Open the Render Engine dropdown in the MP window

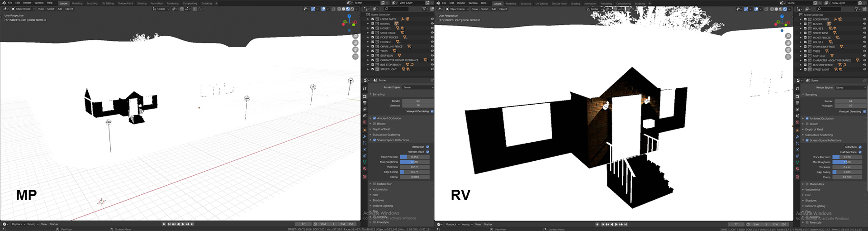point(418,87)
